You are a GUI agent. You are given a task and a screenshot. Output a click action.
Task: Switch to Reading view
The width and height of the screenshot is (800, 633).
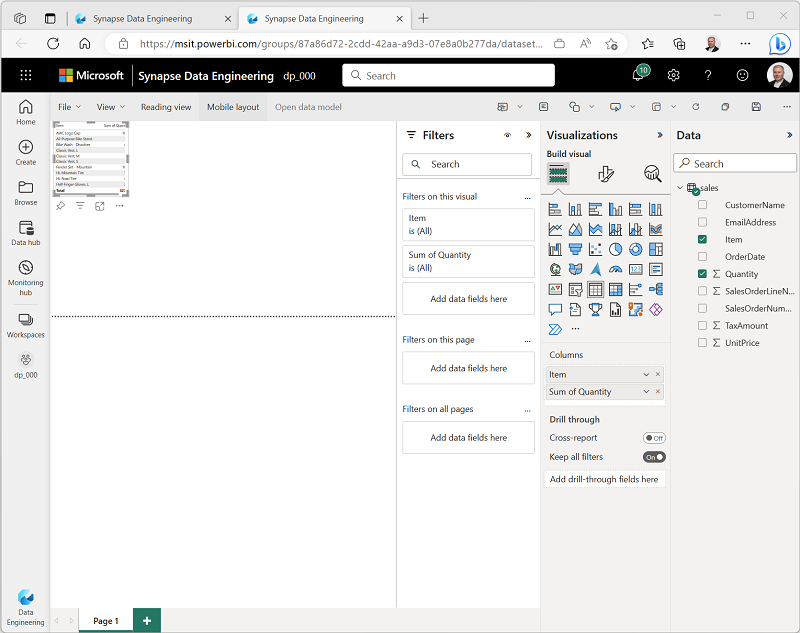(166, 107)
